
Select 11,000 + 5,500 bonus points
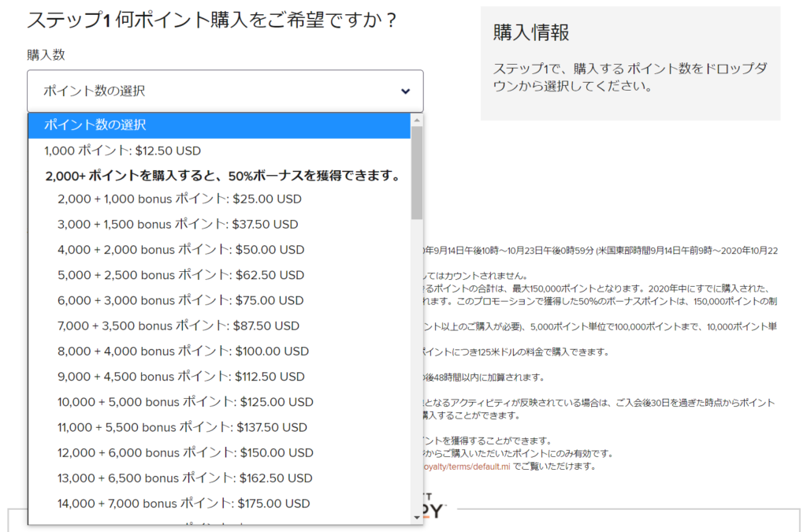tap(182, 427)
